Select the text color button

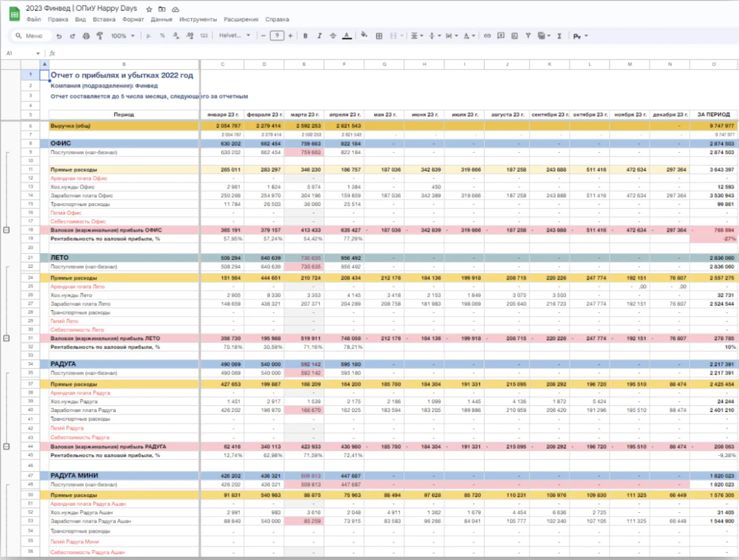(x=347, y=36)
